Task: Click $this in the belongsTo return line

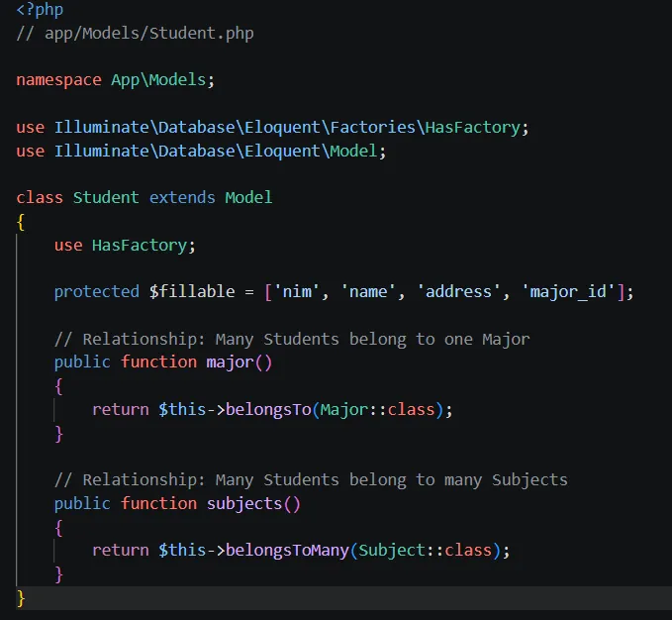Action: (182, 409)
